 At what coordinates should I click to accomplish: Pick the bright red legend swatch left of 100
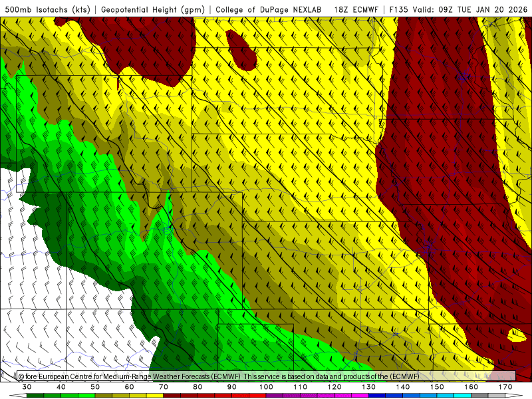(257, 396)
